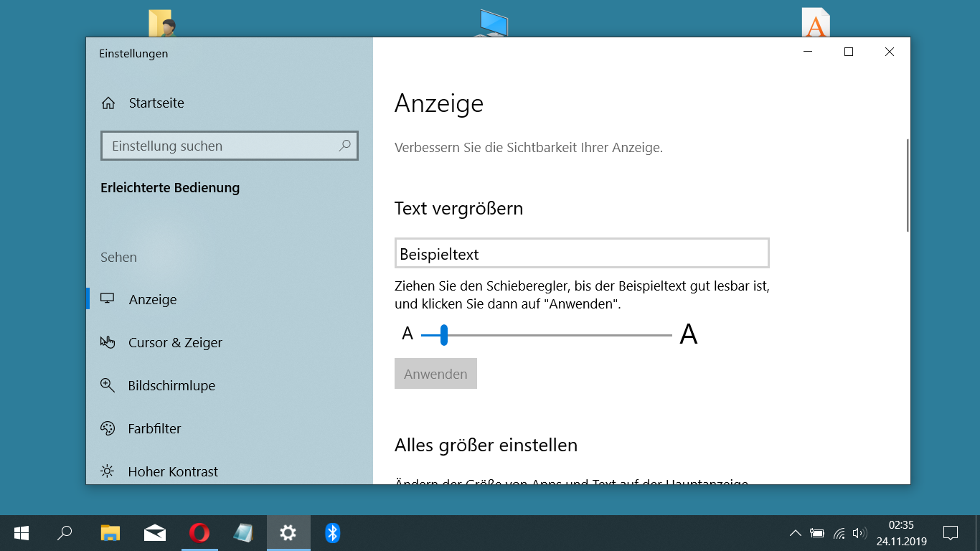The width and height of the screenshot is (980, 551).
Task: Open Opera from the taskbar
Action: point(199,533)
